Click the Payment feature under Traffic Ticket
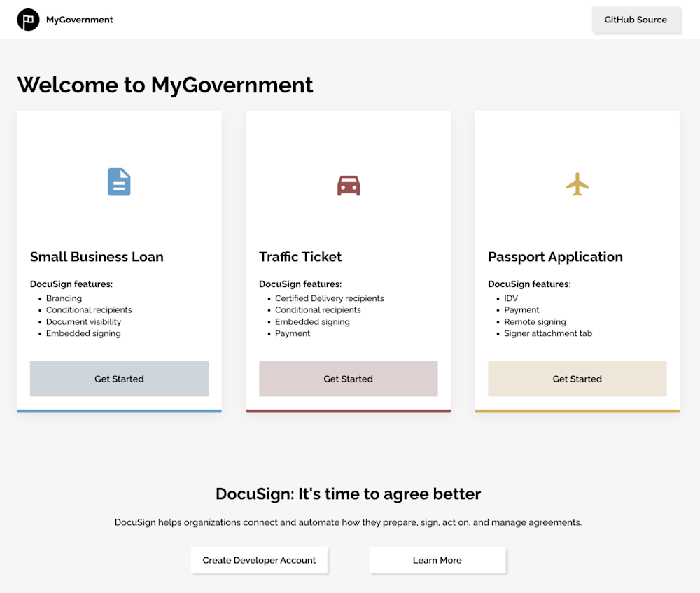The width and height of the screenshot is (700, 593). point(293,333)
